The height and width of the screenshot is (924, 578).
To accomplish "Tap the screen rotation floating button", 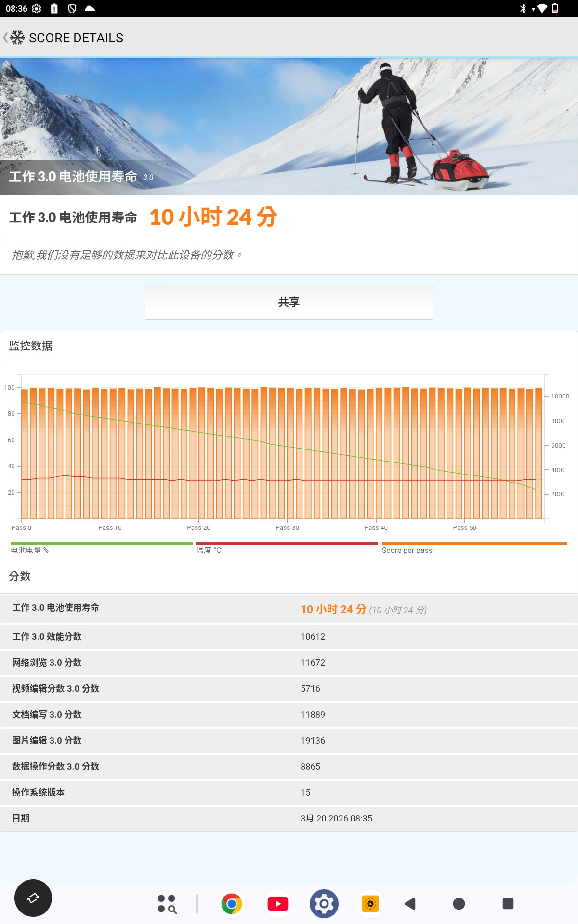I will tap(33, 898).
